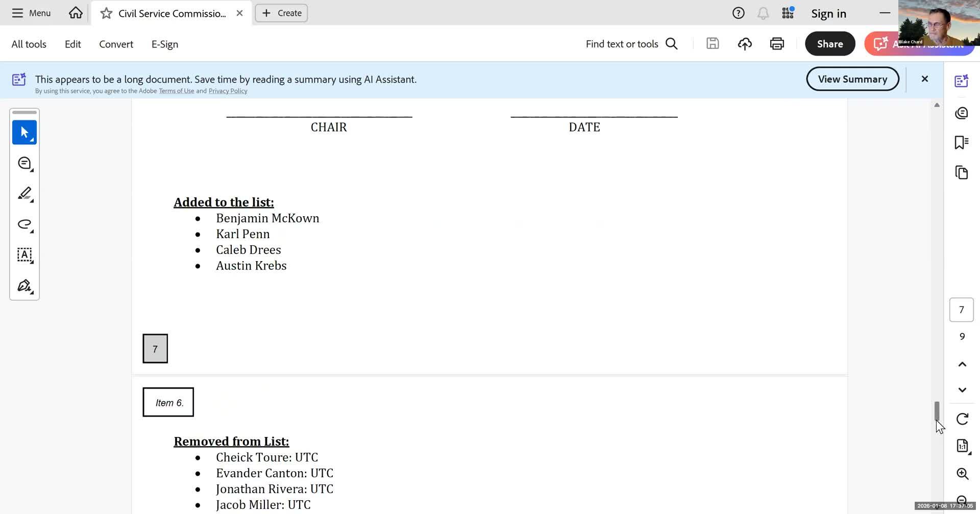The width and height of the screenshot is (980, 514).
Task: Click the name Austin Krebs
Action: coord(251,266)
